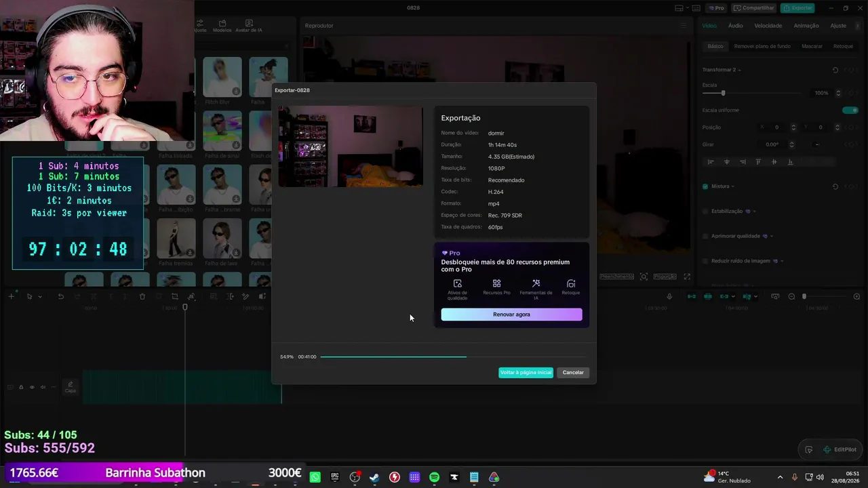868x488 pixels.
Task: Click the align left icon
Action: [711, 162]
